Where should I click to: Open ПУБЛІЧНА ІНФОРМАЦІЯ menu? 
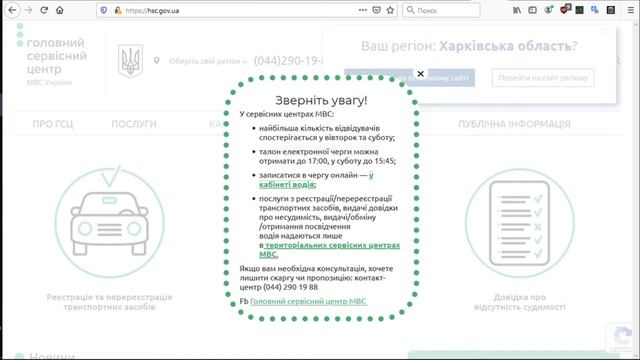point(514,124)
